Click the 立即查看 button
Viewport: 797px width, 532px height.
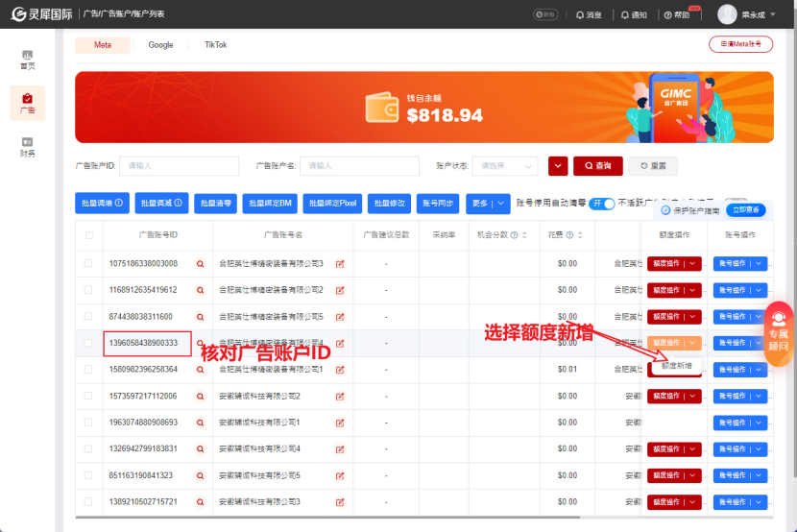coord(746,210)
